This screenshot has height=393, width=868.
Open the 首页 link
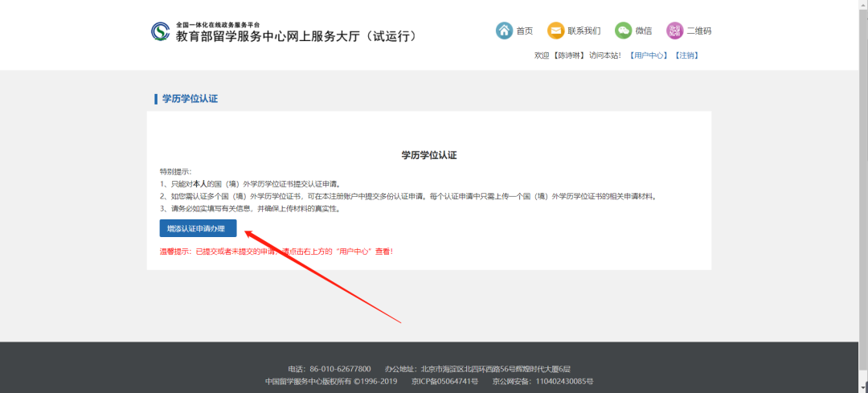point(524,31)
